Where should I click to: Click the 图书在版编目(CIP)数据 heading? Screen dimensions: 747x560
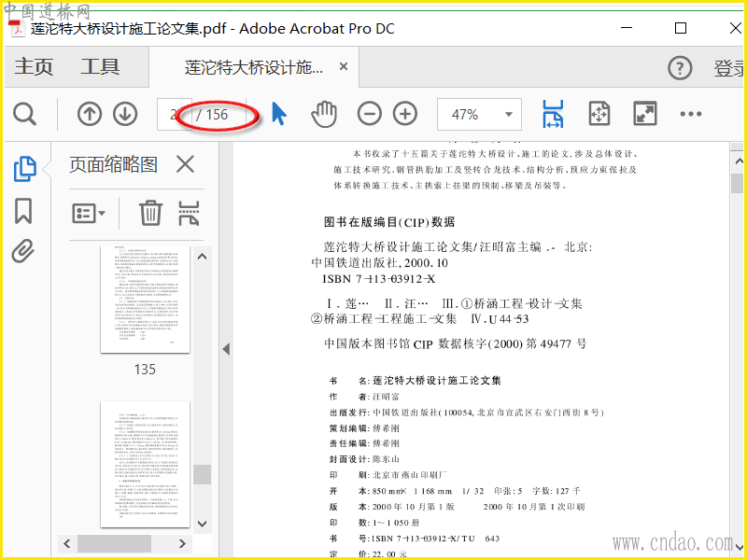point(389,222)
